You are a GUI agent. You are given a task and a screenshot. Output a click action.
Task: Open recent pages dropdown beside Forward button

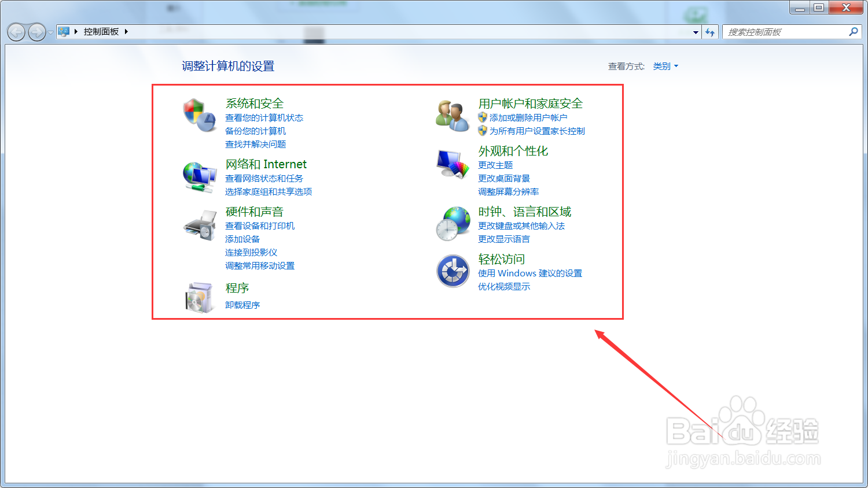pyautogui.click(x=50, y=32)
